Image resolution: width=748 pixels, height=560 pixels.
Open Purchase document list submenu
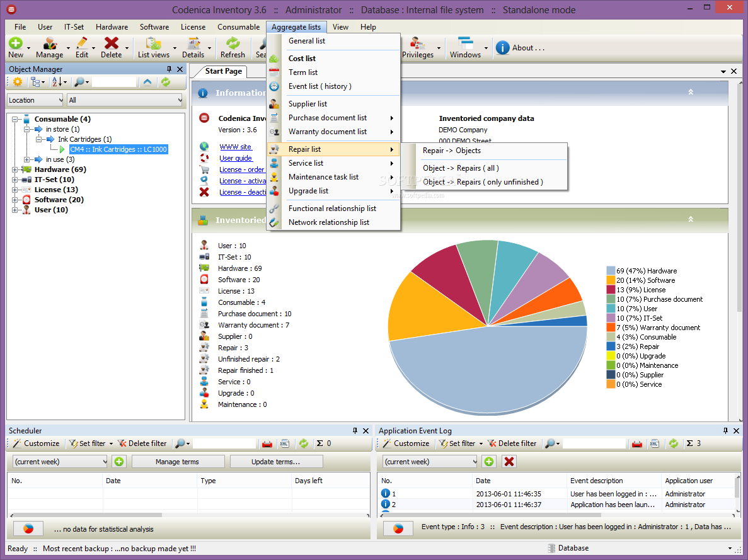pos(333,118)
